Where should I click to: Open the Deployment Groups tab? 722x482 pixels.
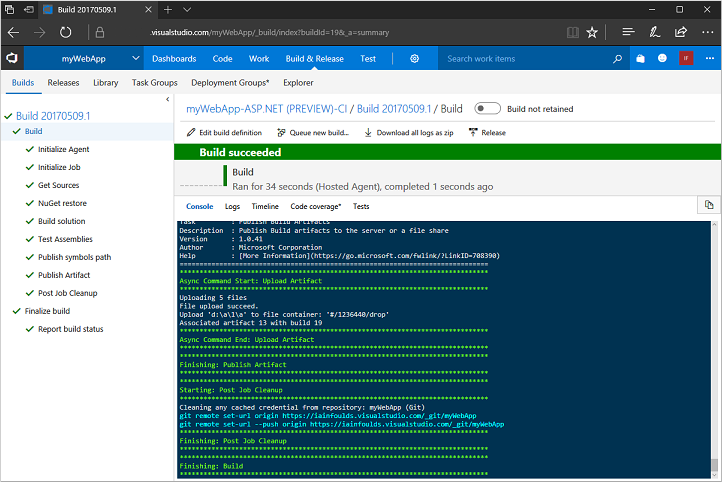coord(230,82)
